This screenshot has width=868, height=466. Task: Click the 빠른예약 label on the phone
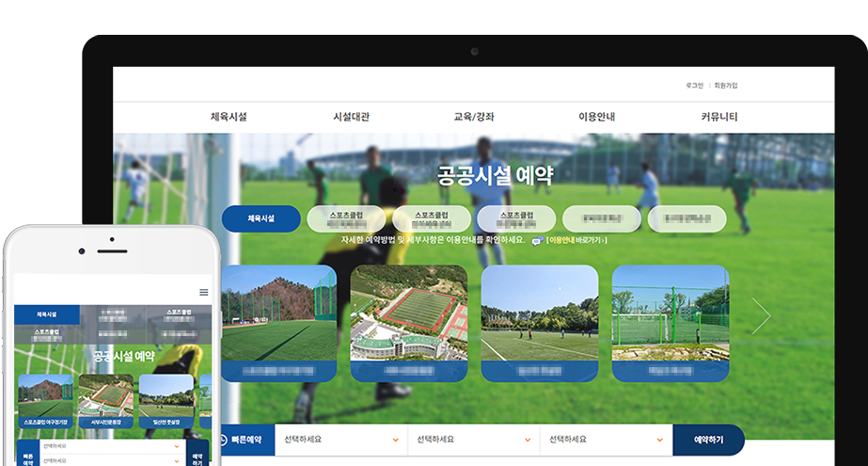tap(28, 459)
